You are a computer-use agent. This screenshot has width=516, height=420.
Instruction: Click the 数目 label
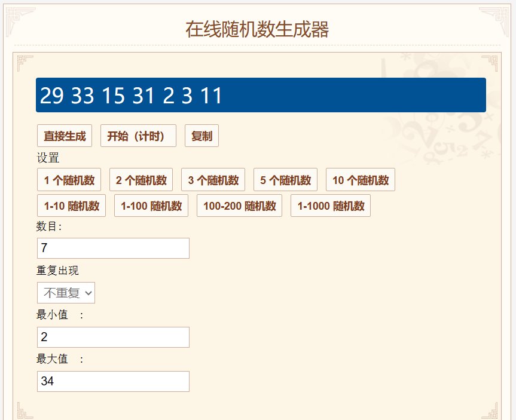[49, 226]
